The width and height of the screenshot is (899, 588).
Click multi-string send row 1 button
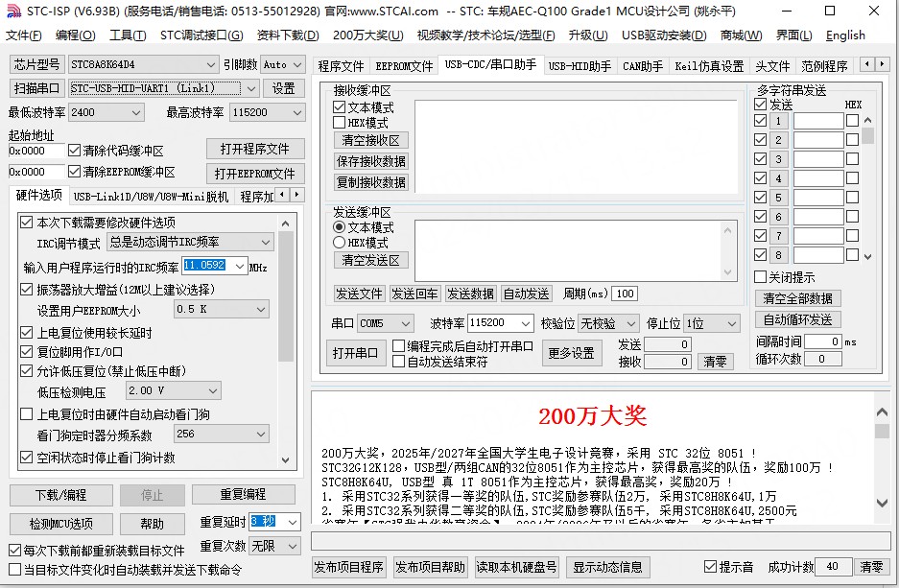778,121
